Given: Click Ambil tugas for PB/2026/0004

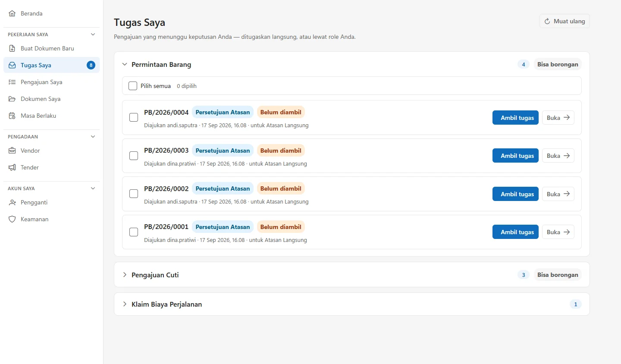Looking at the screenshot, I should coord(515,117).
